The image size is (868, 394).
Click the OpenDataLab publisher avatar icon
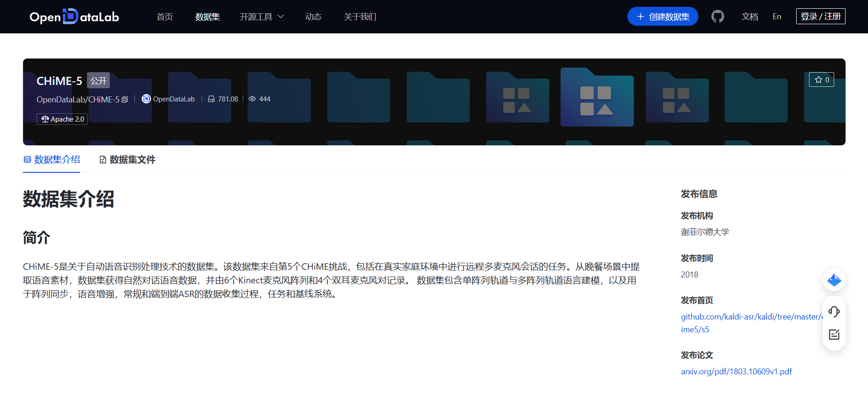pyautogui.click(x=146, y=99)
